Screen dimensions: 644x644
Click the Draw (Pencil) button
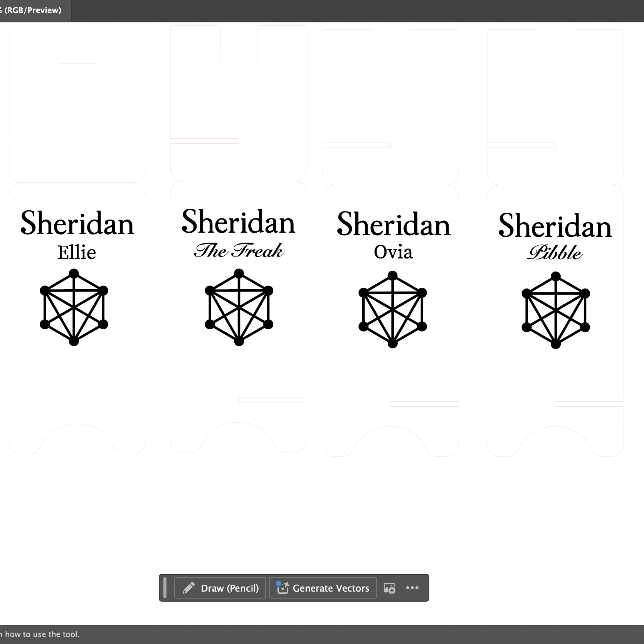pyautogui.click(x=220, y=588)
